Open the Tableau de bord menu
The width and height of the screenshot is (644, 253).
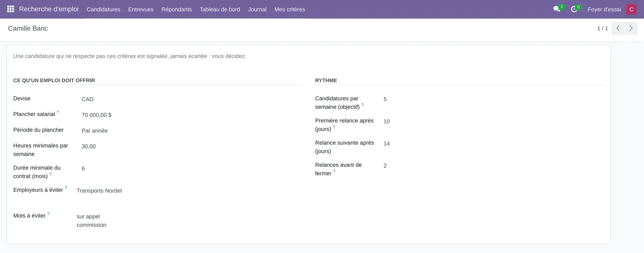coord(220,9)
